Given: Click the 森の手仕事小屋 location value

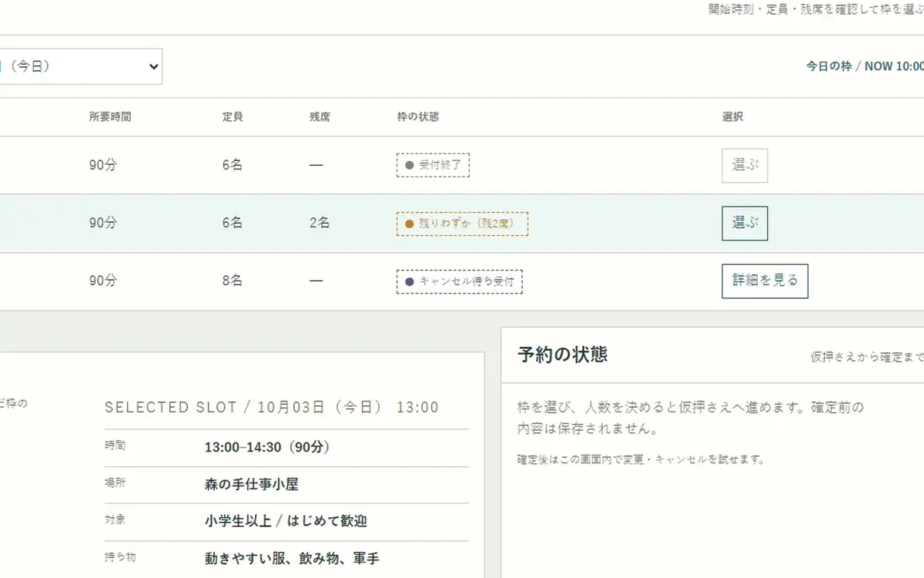Looking at the screenshot, I should (x=252, y=485).
